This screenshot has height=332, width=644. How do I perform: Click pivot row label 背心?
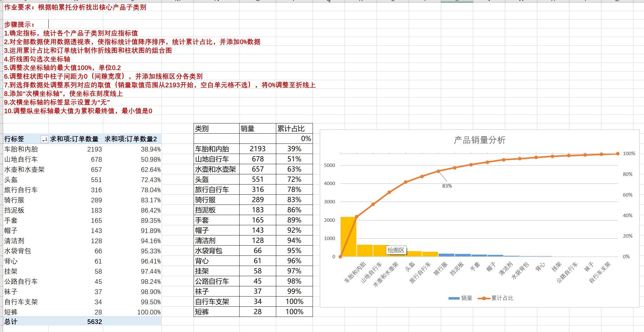pyautogui.click(x=11, y=261)
